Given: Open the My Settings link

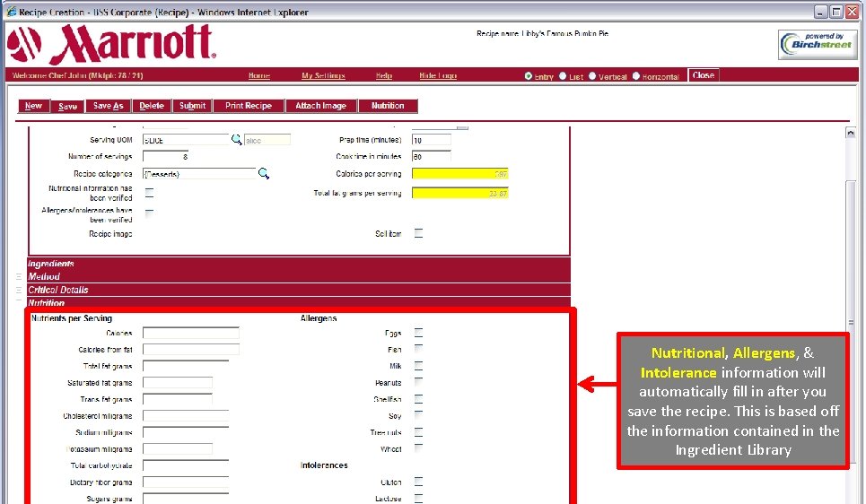Looking at the screenshot, I should pos(323,75).
